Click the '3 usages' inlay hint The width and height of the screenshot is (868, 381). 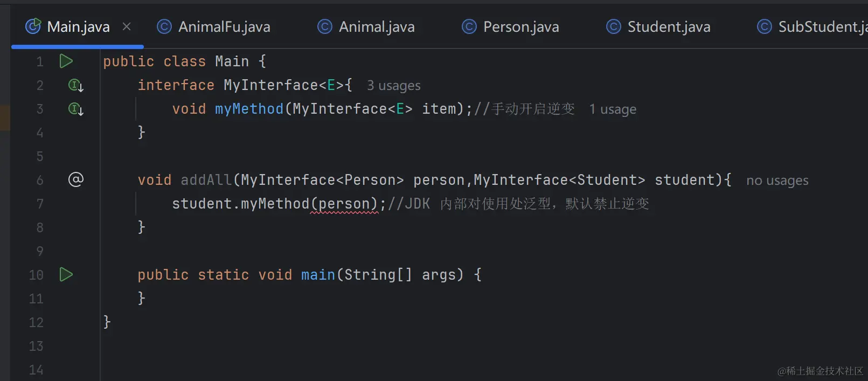(x=393, y=86)
